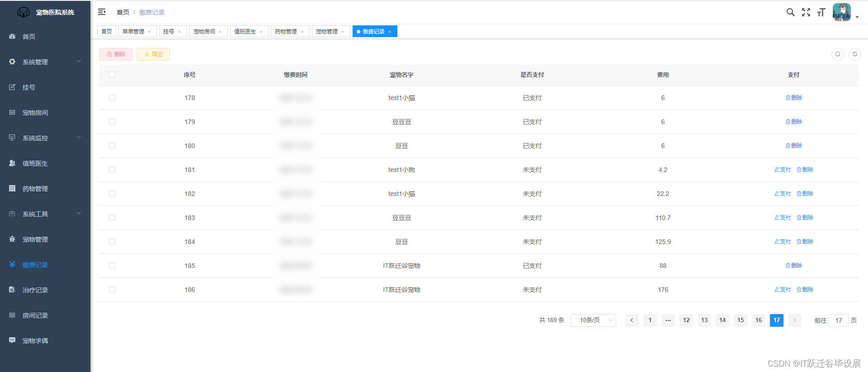This screenshot has width=868, height=372.
Task: Click the 挂号 edit icon in sidebar
Action: [12, 87]
